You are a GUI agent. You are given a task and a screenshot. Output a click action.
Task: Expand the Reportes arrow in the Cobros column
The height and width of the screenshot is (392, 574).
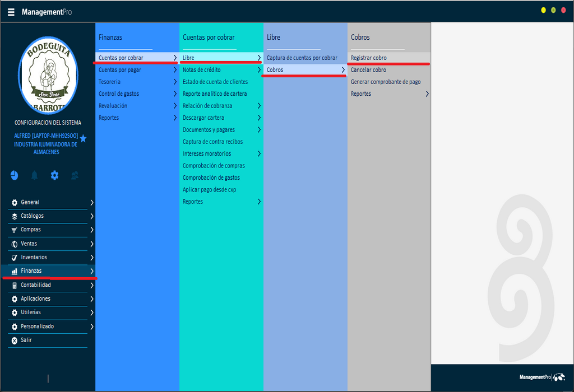point(427,94)
